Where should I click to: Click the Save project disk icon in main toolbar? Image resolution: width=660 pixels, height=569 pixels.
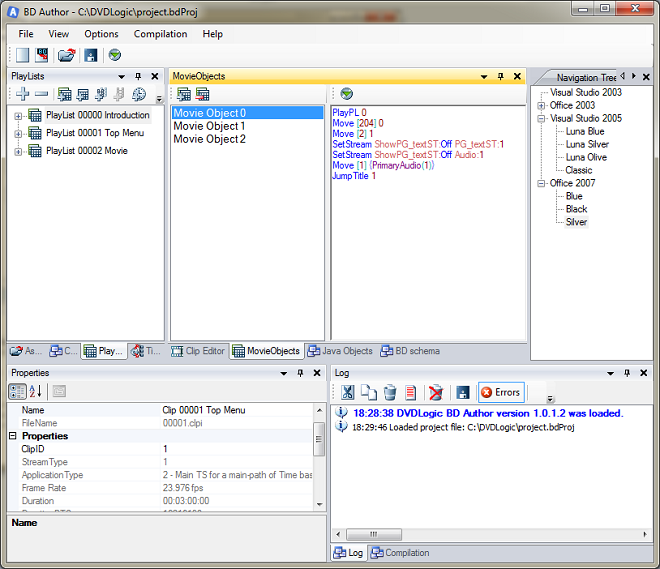point(90,56)
